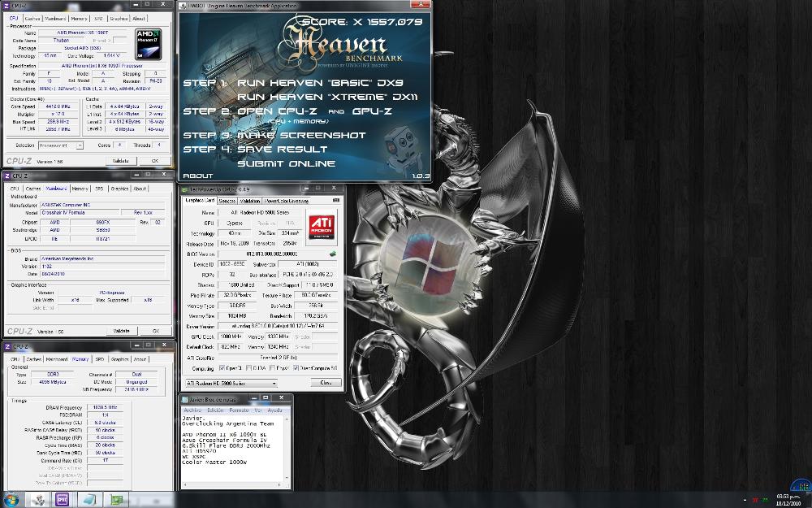The image size is (812, 508).
Task: Click Run Heaven "Xtreme" DX11
Action: pos(327,97)
